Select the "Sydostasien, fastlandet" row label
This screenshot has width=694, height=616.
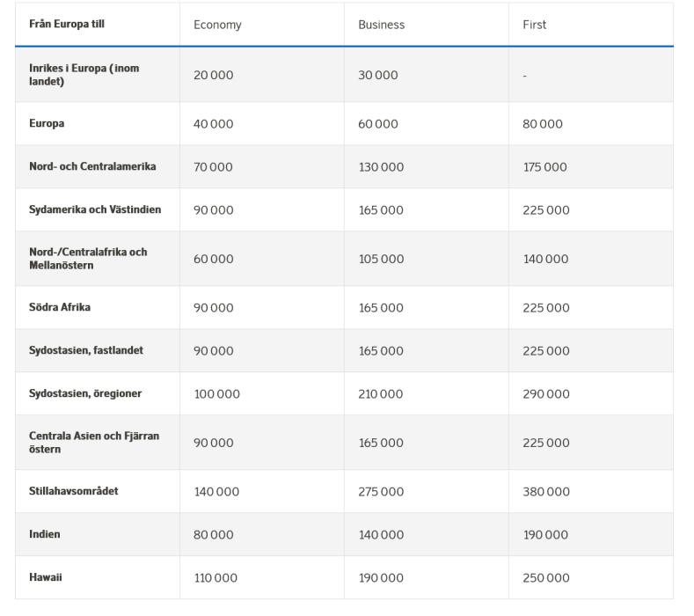pos(86,351)
